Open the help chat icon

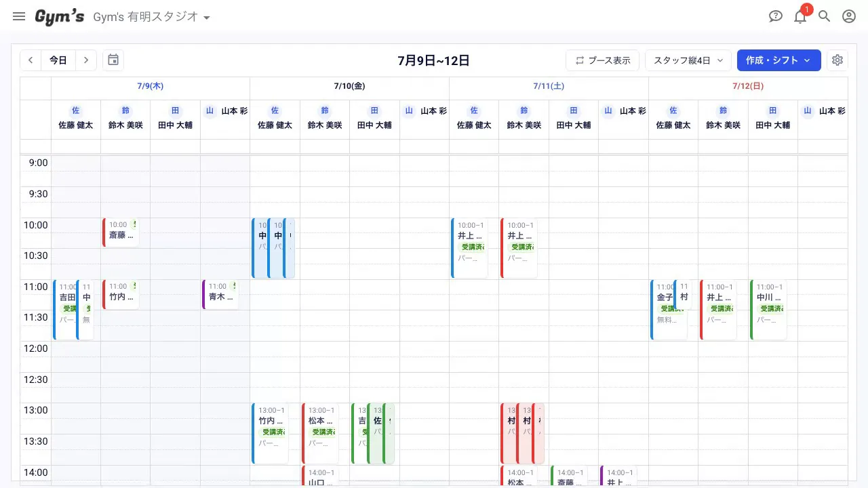(x=776, y=16)
